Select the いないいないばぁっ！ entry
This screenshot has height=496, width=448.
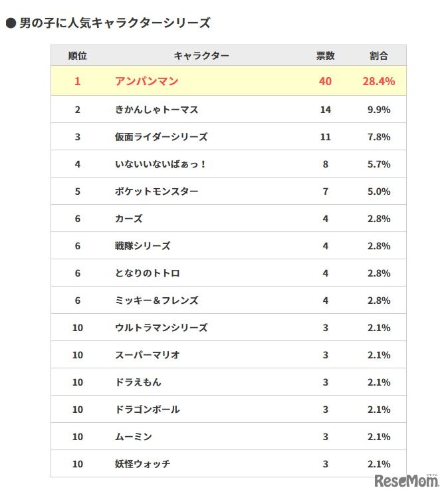tap(161, 164)
